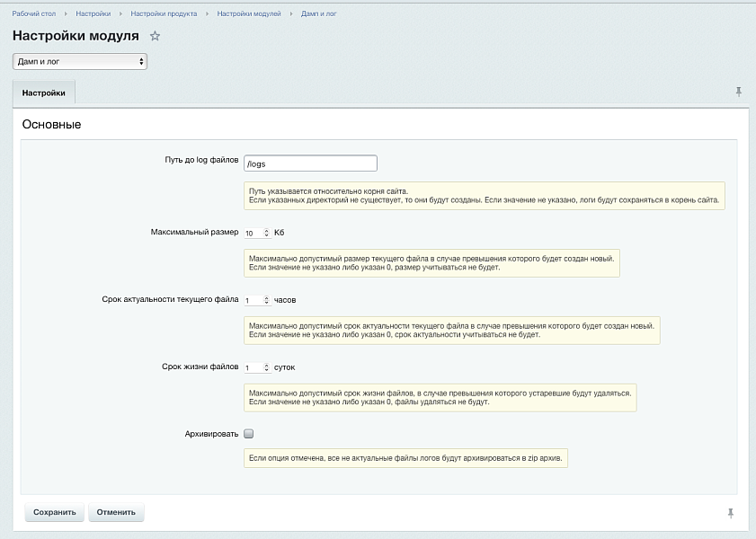Click the Основные section heading
This screenshot has width=756, height=539.
tap(51, 124)
